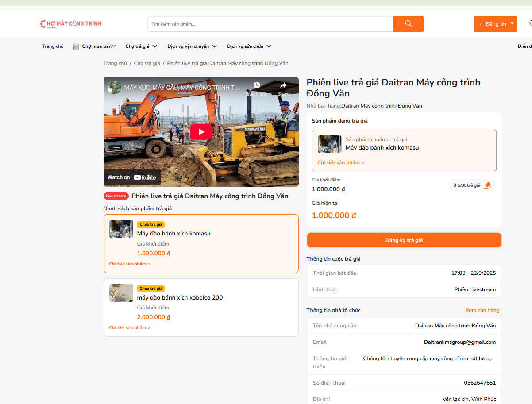
Task: Click the video Share arrow icon
Action: point(283,85)
